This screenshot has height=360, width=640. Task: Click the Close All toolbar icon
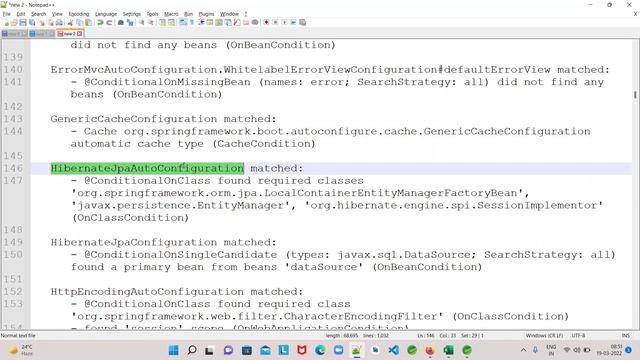50,22
